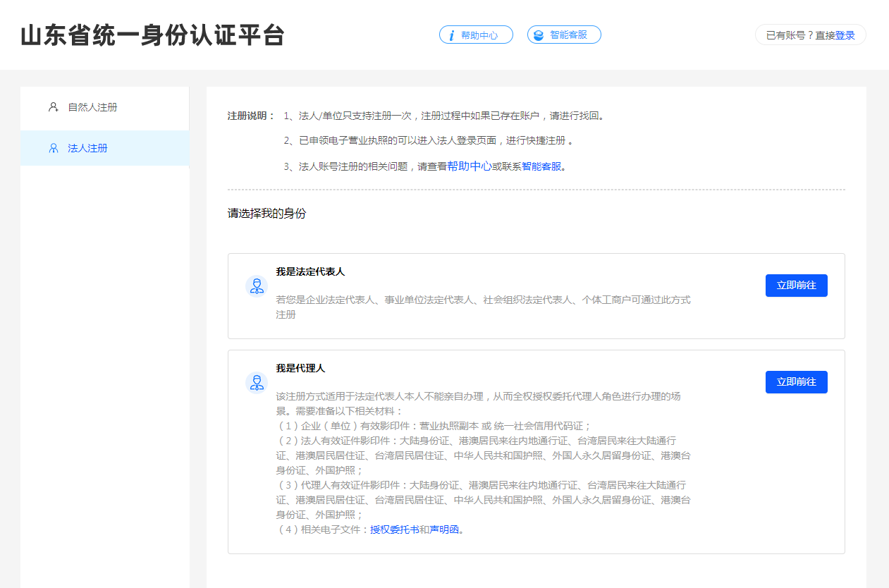Image resolution: width=889 pixels, height=588 pixels.
Task: Click the person icon next to 自然人注册
Action: tap(53, 107)
